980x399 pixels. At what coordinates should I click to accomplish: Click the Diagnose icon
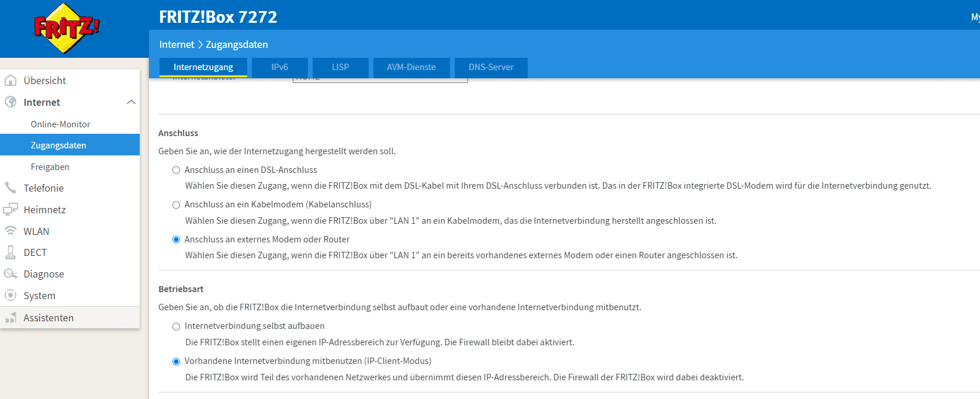pyautogui.click(x=11, y=273)
